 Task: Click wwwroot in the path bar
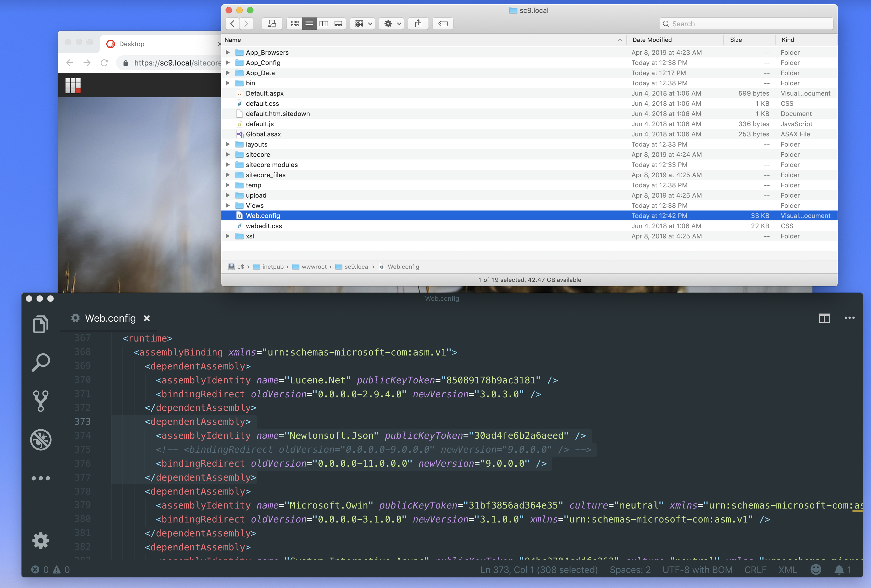(314, 266)
